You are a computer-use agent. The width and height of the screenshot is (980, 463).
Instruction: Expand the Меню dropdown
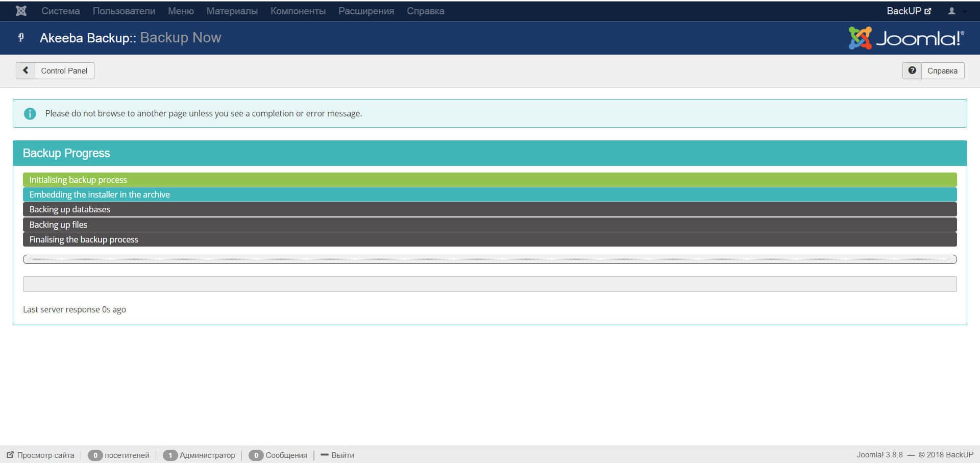(x=181, y=11)
